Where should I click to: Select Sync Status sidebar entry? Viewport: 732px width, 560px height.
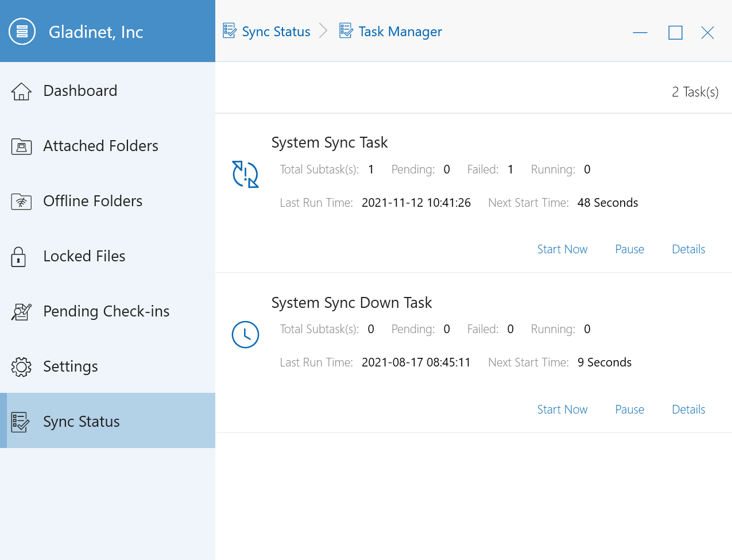click(x=107, y=420)
